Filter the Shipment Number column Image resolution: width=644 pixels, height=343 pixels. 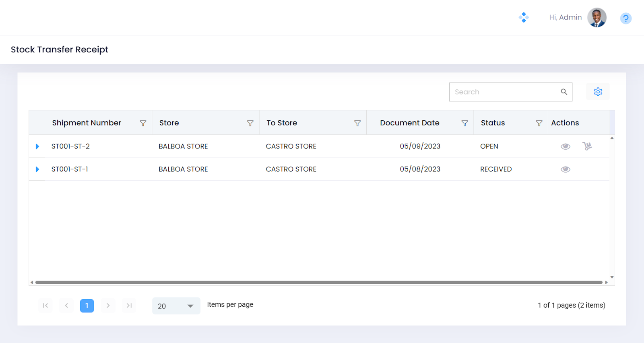pyautogui.click(x=143, y=123)
